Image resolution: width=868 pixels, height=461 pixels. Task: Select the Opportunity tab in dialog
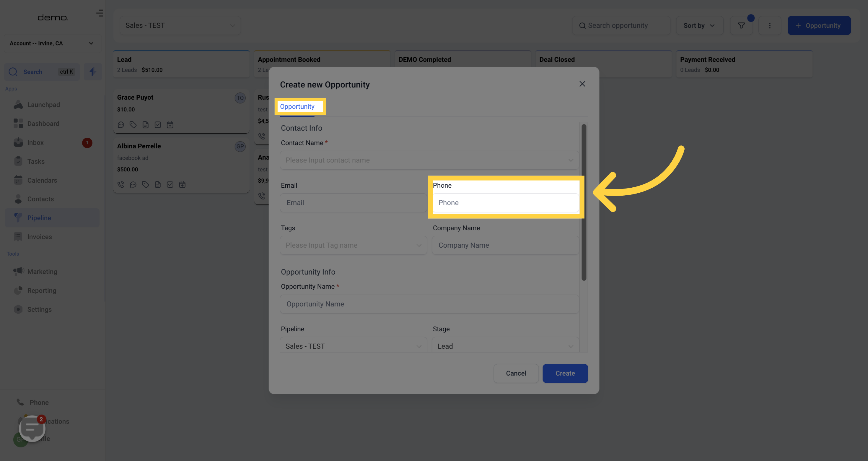click(297, 107)
